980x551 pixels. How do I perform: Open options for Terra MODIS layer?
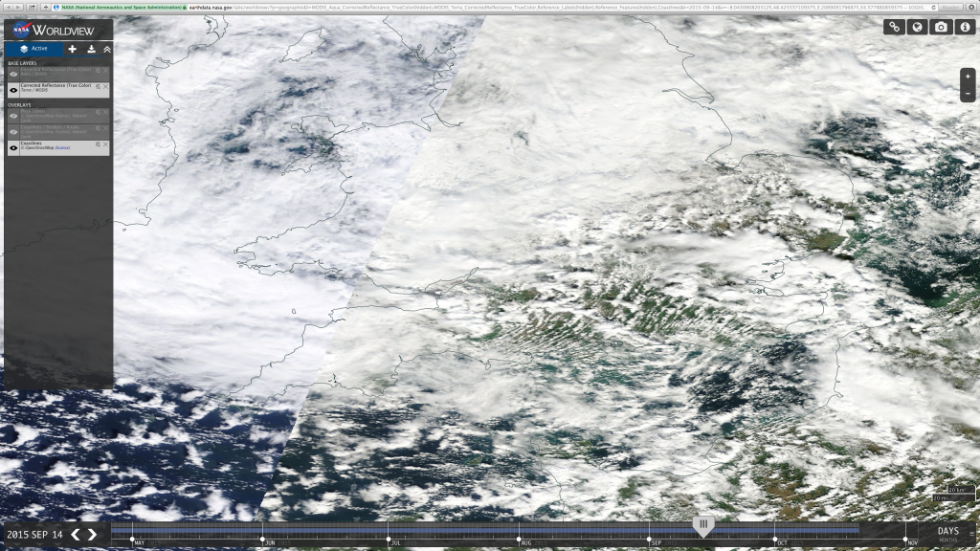click(x=99, y=87)
